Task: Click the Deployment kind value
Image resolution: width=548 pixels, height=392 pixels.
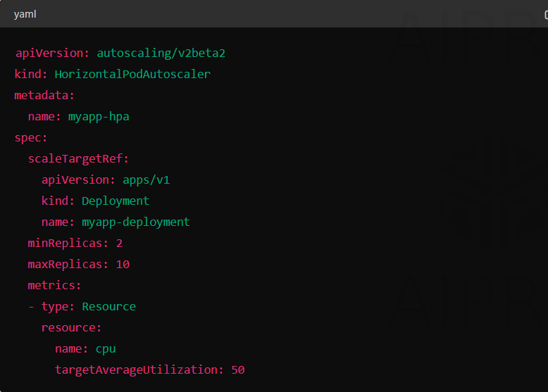Action: click(116, 201)
